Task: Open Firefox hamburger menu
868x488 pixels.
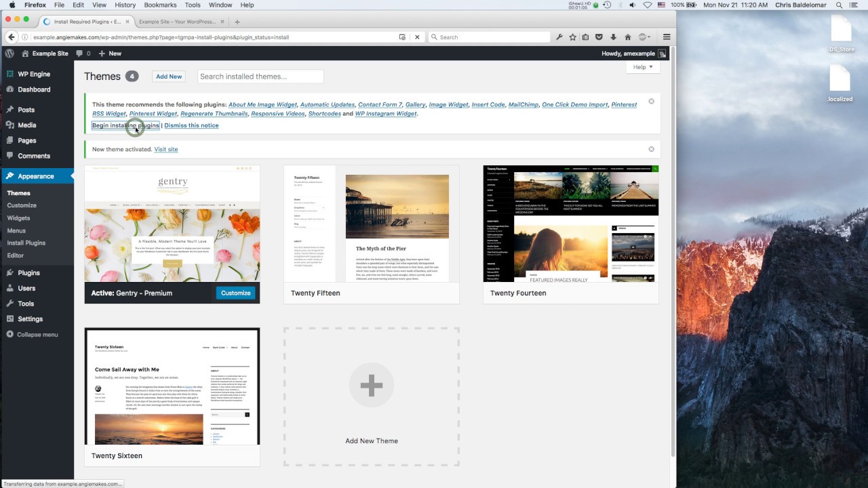Action: [x=667, y=37]
